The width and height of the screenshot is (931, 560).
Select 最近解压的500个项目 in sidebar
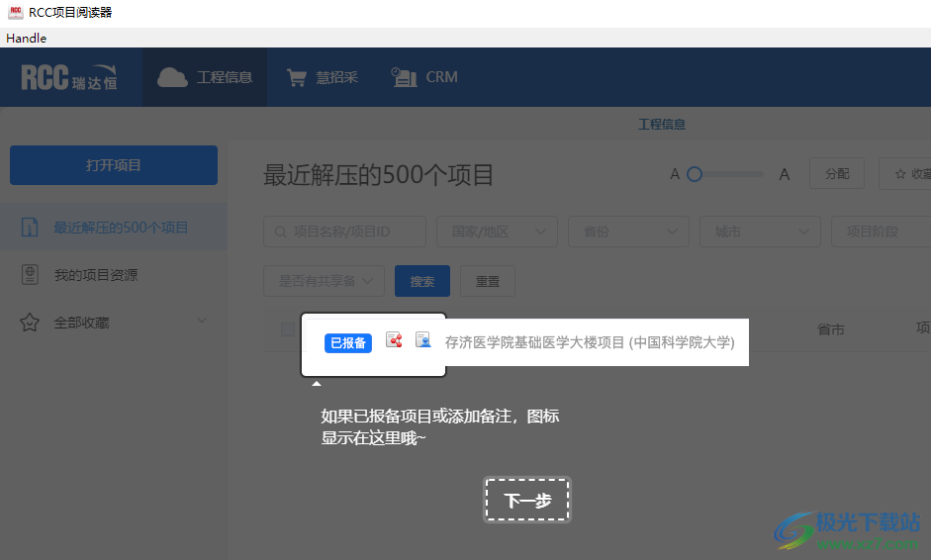(x=114, y=227)
